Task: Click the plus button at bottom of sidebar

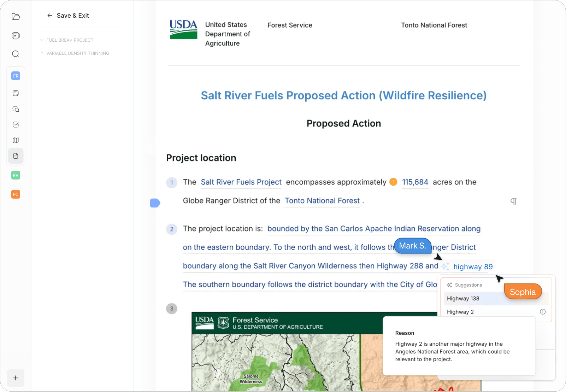Action: [16, 378]
